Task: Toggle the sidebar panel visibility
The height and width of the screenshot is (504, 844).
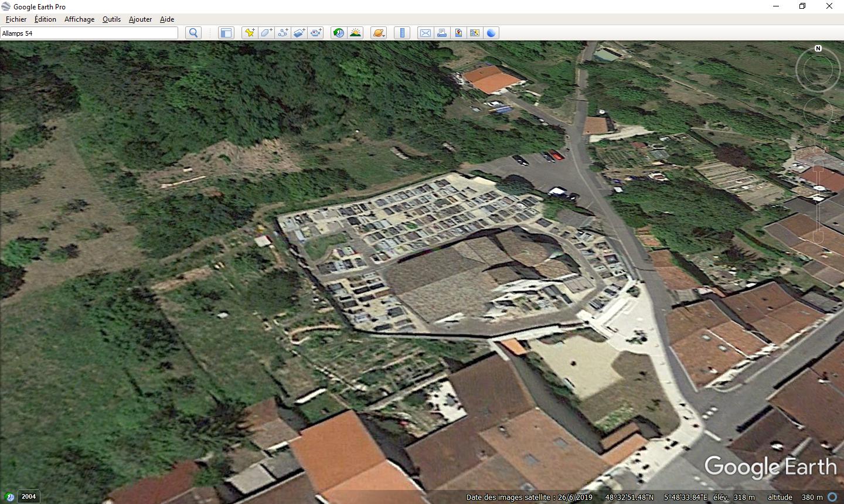Action: [x=226, y=33]
